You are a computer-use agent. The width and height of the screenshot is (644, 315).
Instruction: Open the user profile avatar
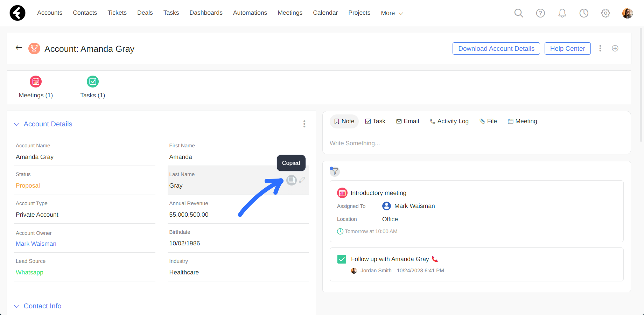point(627,13)
